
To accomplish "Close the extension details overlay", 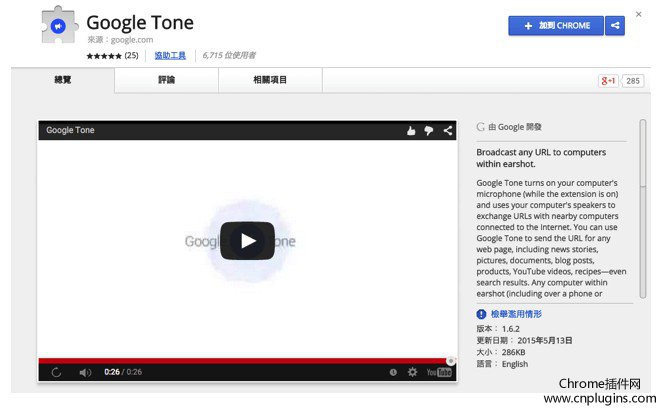I will click(x=638, y=14).
